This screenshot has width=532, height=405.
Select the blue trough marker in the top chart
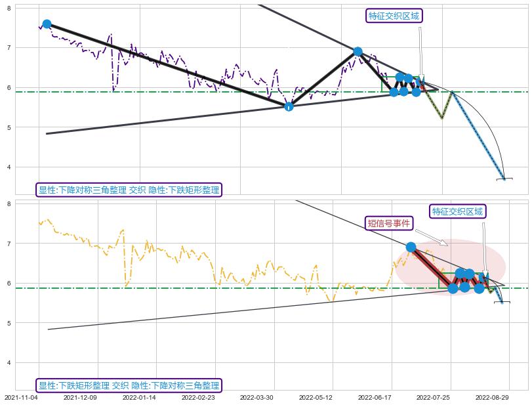[289, 106]
